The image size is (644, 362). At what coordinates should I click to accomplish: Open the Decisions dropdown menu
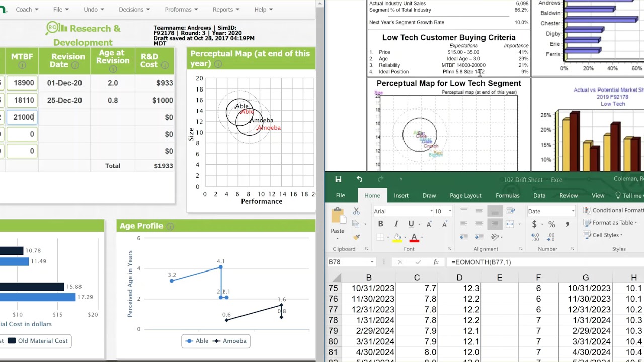point(134,9)
